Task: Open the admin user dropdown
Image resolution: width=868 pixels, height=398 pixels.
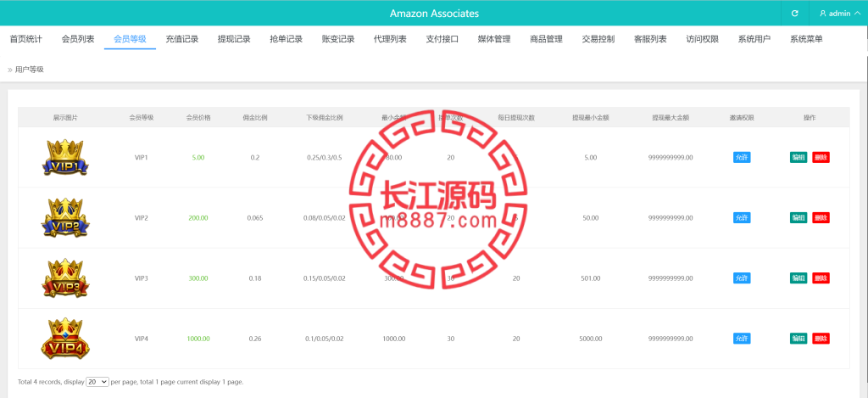Action: coord(838,14)
